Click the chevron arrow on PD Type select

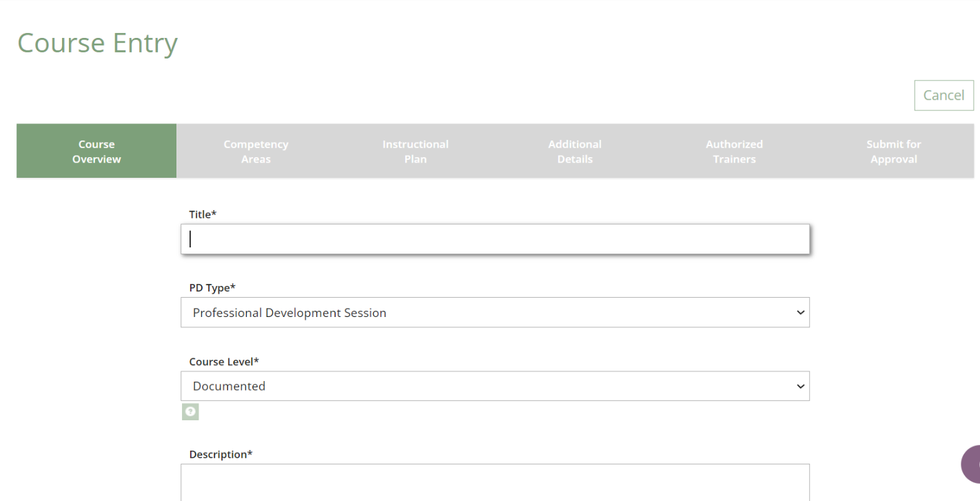coord(800,313)
